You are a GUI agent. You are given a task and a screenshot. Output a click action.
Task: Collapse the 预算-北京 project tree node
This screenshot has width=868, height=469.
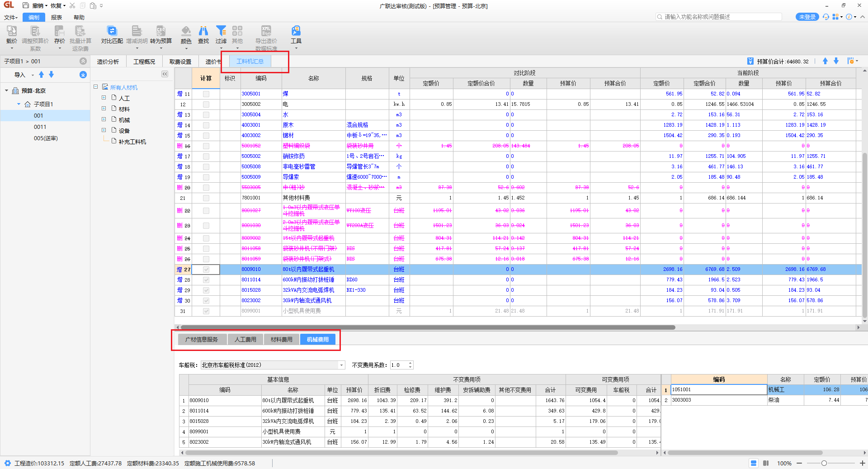click(7, 90)
